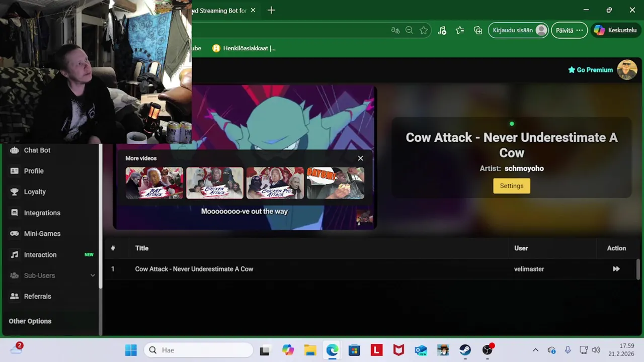Screen dimensions: 644x362
Task: Click the Windows Start button
Action: 131,350
